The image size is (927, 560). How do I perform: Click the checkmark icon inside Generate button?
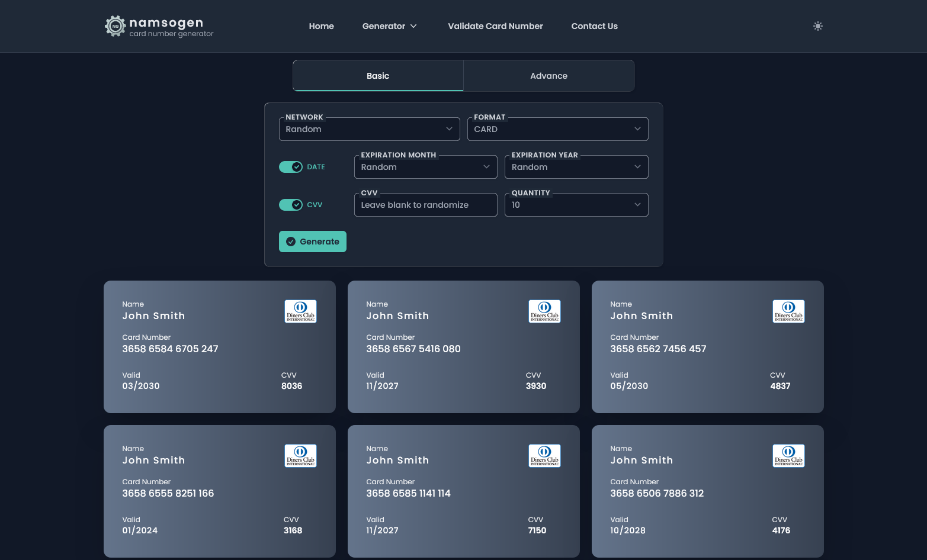[x=291, y=242]
